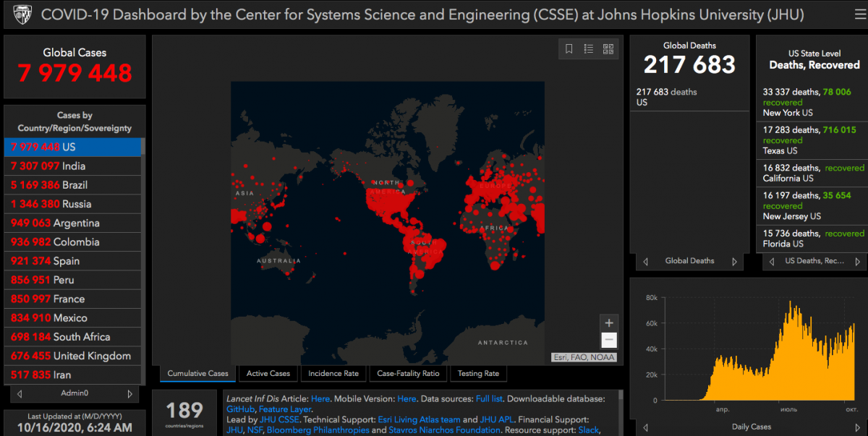Viewport: 868px width, 436px height.
Task: Select the US row in the country list
Action: click(72, 147)
